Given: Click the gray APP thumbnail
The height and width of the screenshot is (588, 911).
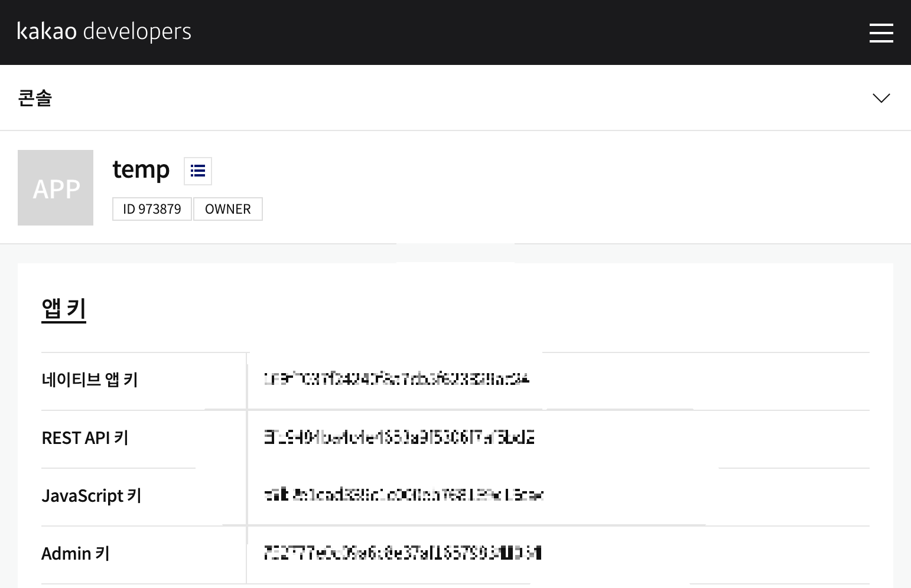Looking at the screenshot, I should [x=56, y=188].
